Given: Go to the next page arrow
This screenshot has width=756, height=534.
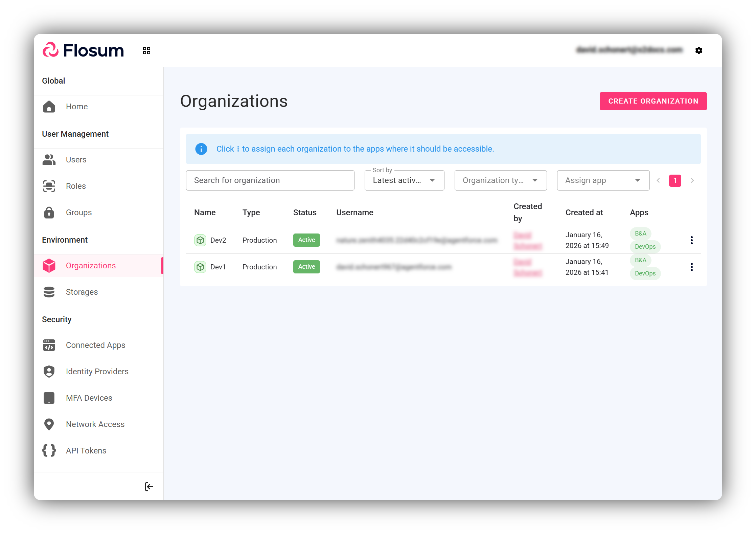Looking at the screenshot, I should click(692, 180).
